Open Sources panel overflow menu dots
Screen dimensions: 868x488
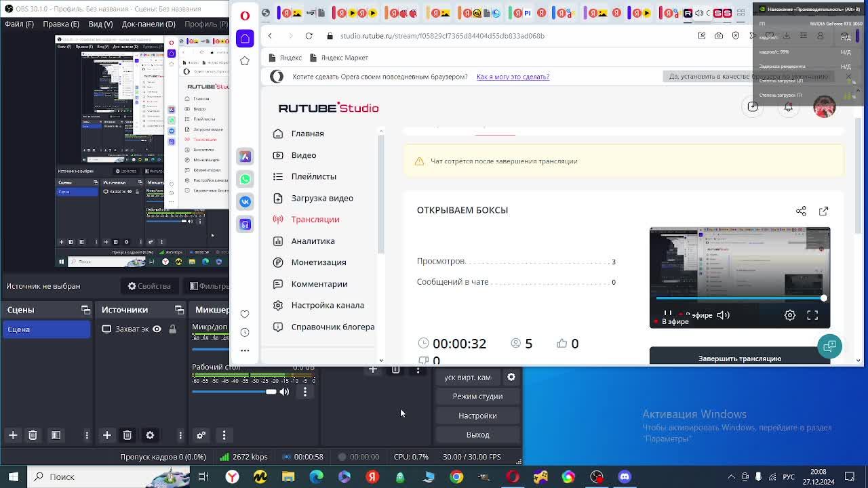tap(180, 435)
